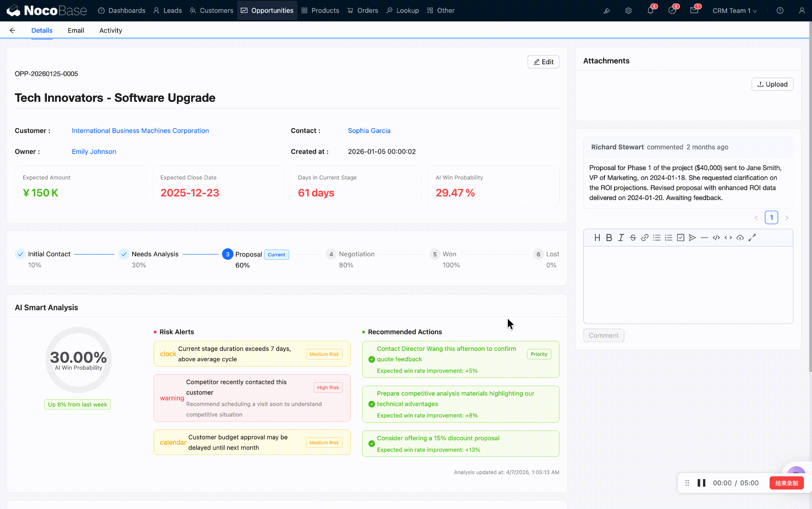Open the Other navigation menu
The height and width of the screenshot is (509, 812).
click(x=440, y=11)
